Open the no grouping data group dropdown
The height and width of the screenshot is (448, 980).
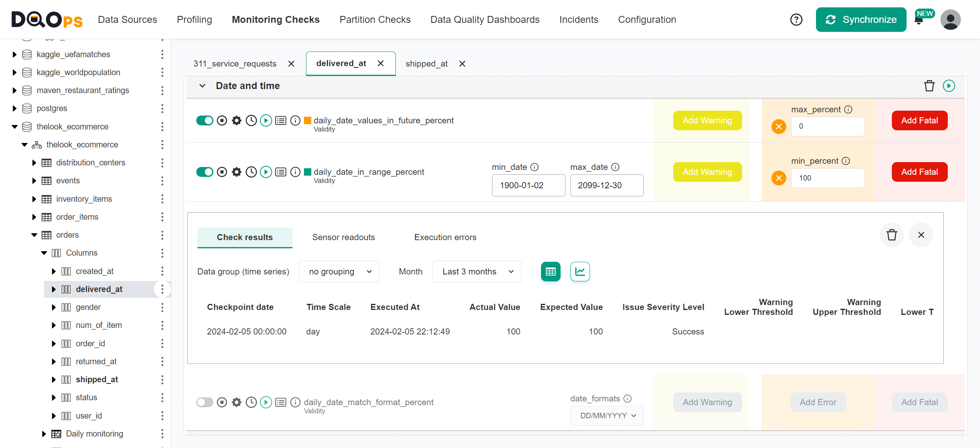point(339,272)
